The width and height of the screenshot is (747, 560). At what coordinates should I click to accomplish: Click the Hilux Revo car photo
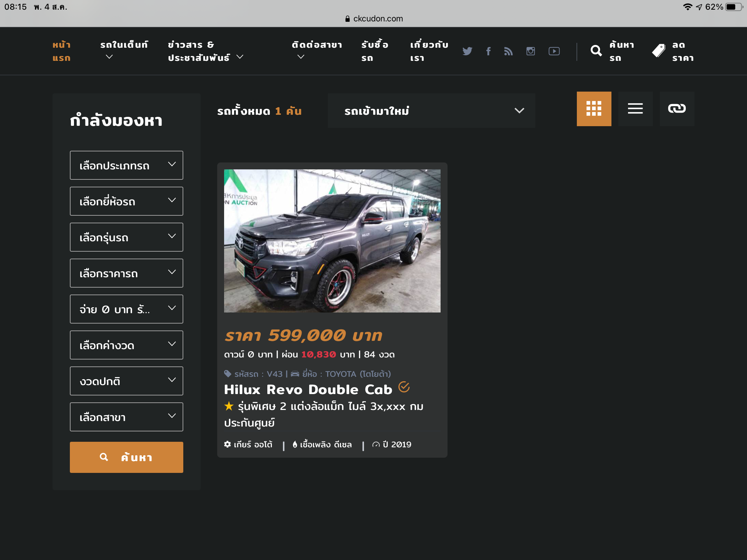(332, 241)
